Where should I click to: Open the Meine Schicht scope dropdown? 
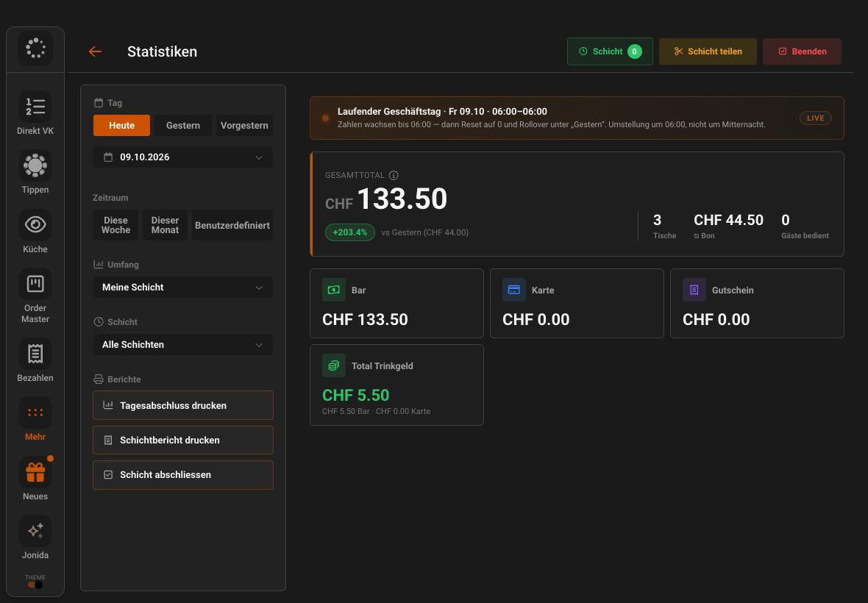tap(183, 287)
